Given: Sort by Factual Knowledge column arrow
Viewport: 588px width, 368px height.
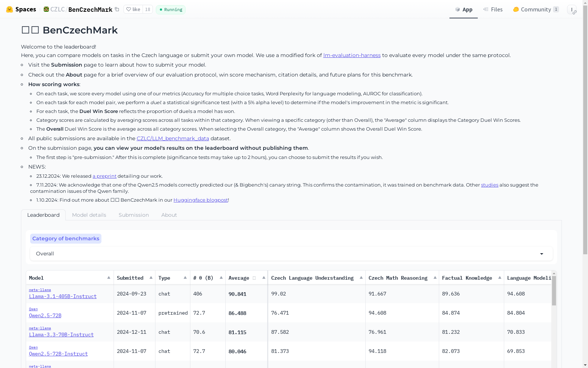Looking at the screenshot, I should click(x=500, y=277).
